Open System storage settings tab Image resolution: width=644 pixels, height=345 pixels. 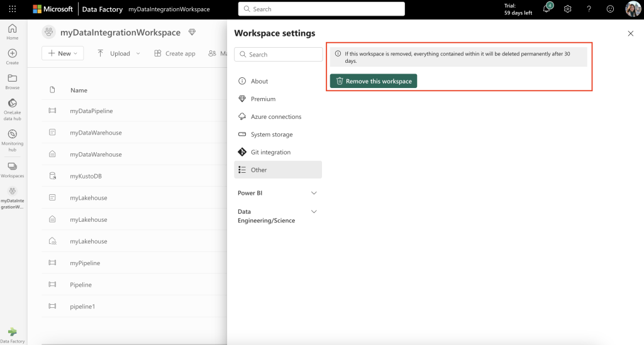pos(278,134)
